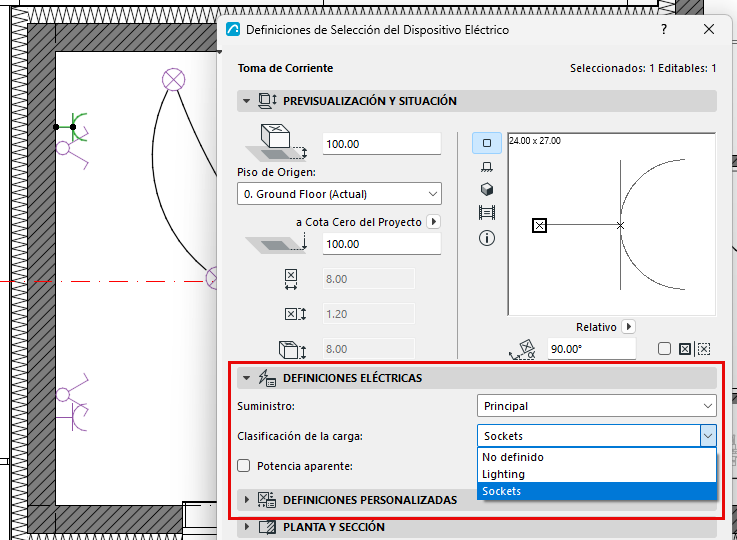Edit the home story elevation 100.00 field

click(382, 144)
